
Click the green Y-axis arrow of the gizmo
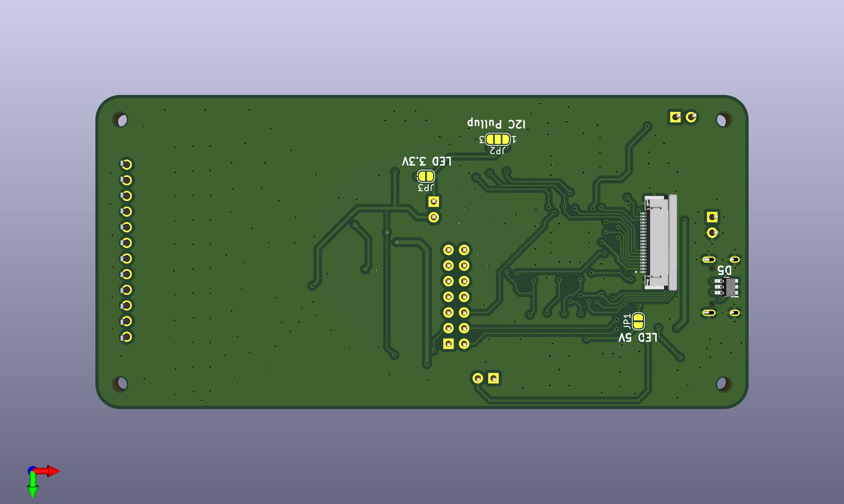pos(33,485)
